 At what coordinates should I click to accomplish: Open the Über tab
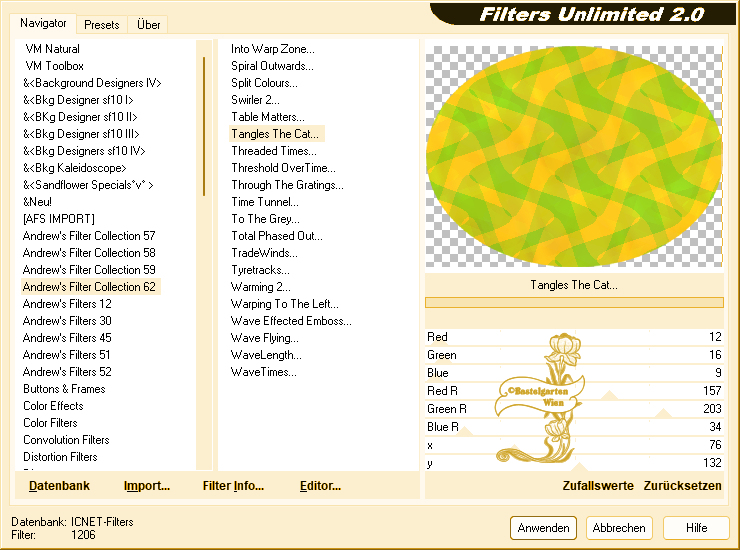coord(148,25)
